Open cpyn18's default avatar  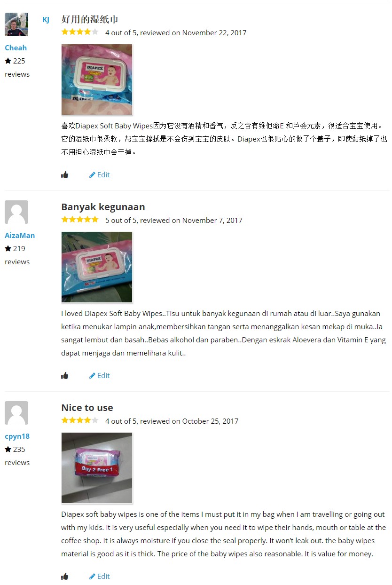[16, 413]
